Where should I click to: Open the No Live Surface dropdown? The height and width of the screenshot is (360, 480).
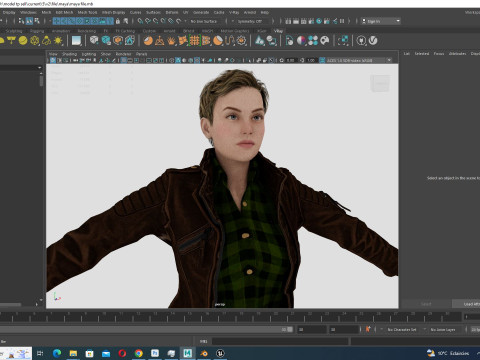pos(204,21)
